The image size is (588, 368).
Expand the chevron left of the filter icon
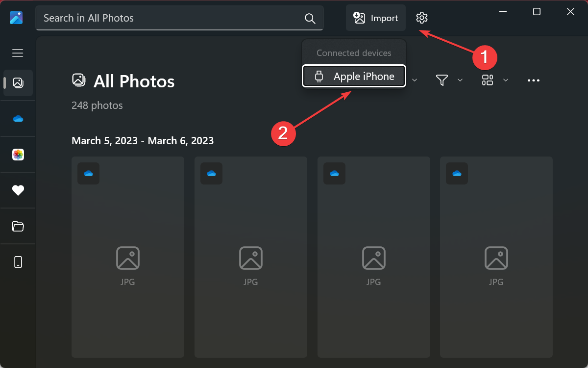coord(415,80)
